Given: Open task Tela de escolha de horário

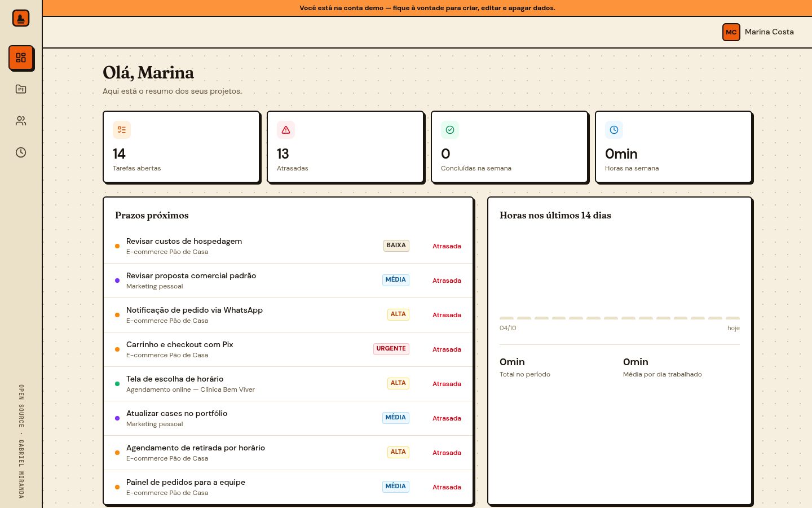Looking at the screenshot, I should coord(288,384).
